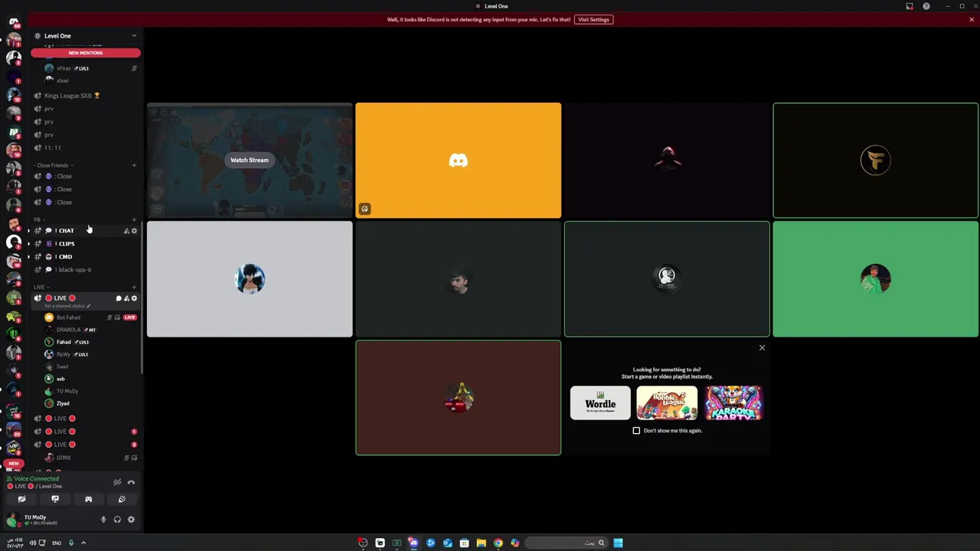
Task: Set a channel status under LIVE
Action: 67,306
